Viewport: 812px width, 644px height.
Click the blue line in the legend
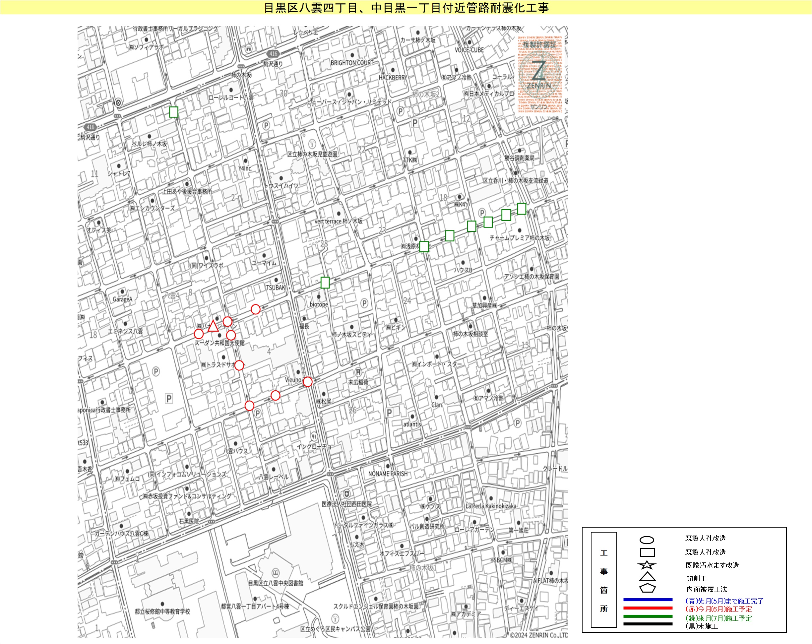tap(648, 600)
